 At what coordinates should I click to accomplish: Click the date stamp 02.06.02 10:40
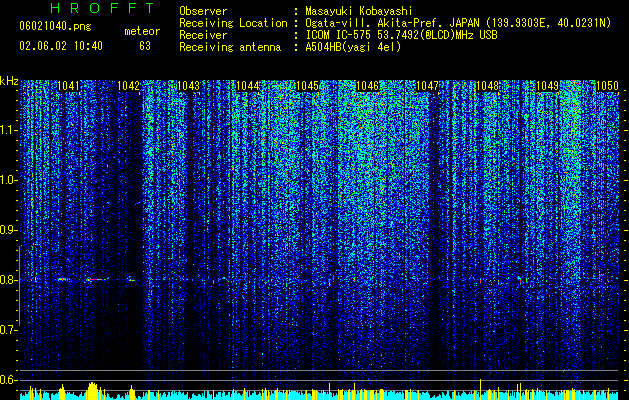[x=61, y=46]
